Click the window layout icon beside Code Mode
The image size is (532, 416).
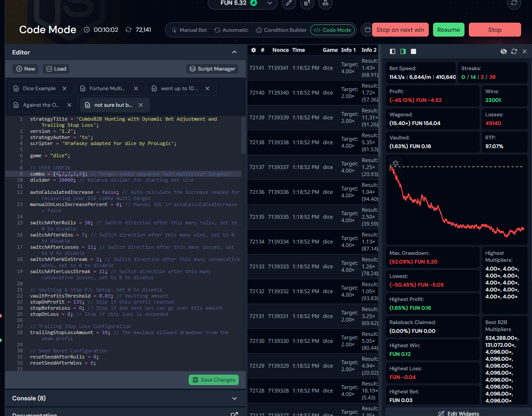(367, 30)
